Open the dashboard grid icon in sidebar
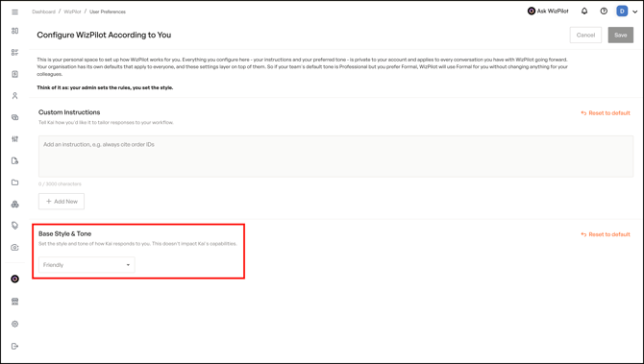The width and height of the screenshot is (644, 364). click(x=14, y=31)
